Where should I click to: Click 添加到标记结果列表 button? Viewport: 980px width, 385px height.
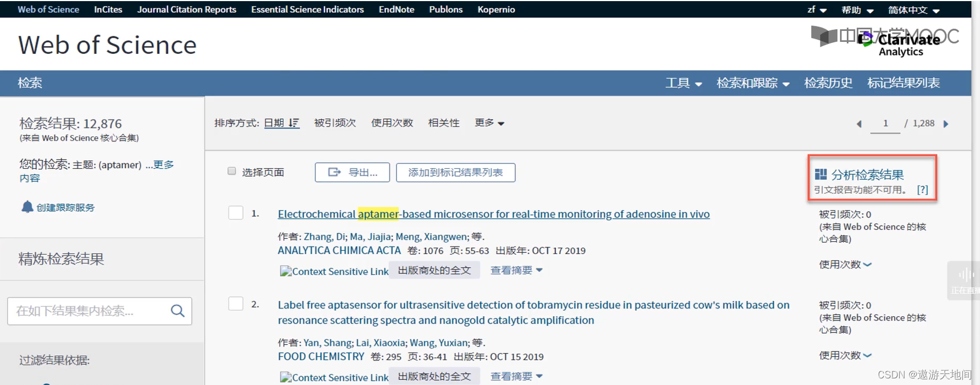(x=455, y=172)
